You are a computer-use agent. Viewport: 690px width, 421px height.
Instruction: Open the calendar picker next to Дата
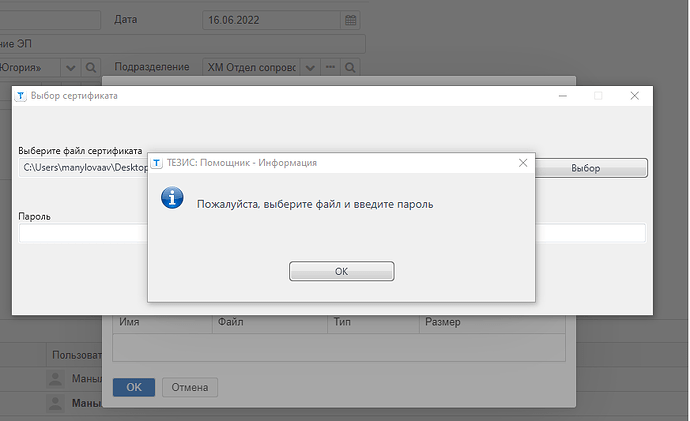coord(350,20)
